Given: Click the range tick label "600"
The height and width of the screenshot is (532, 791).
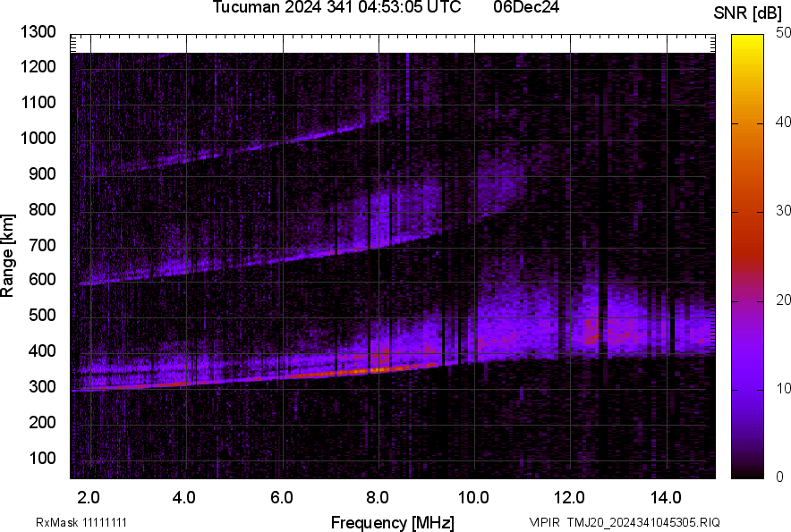Looking at the screenshot, I should (42, 279).
